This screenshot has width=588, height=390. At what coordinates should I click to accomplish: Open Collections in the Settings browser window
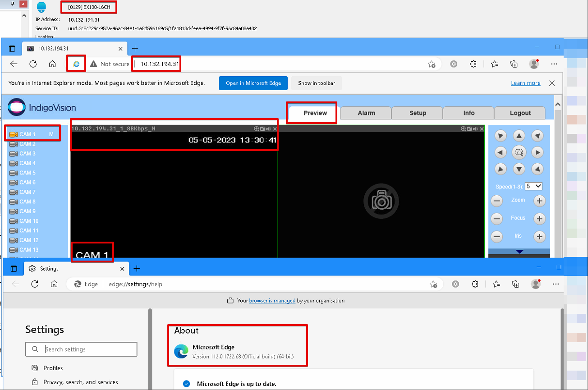click(516, 284)
